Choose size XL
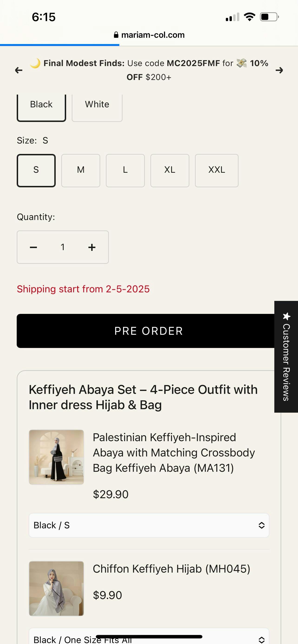The width and height of the screenshot is (298, 644). pos(170,170)
